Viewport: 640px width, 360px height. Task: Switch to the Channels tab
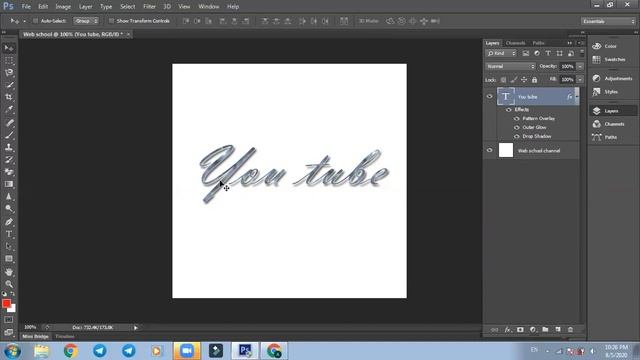point(516,43)
